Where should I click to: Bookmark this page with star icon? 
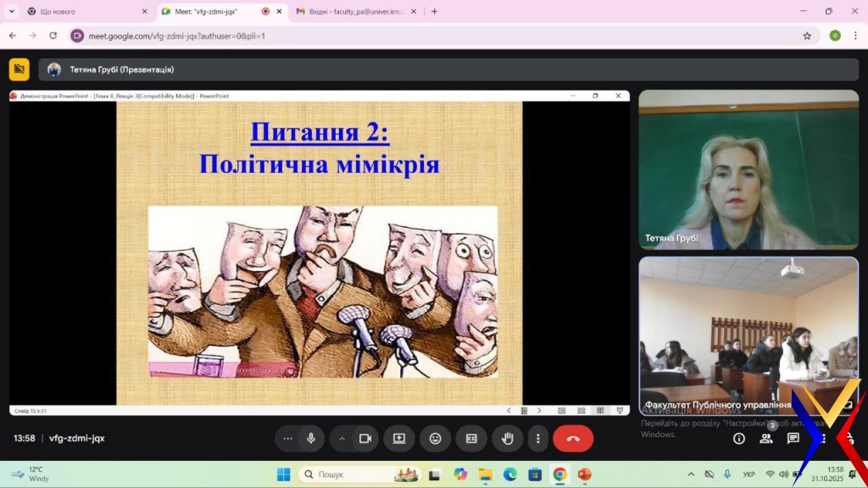(x=807, y=36)
